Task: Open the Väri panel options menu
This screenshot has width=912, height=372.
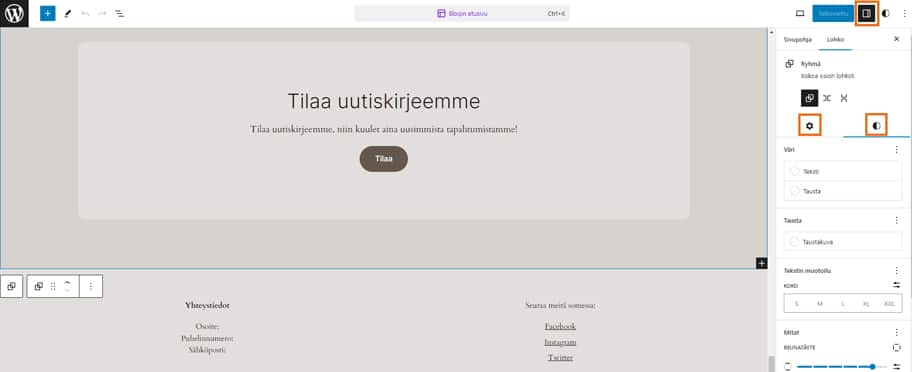Action: click(x=896, y=149)
